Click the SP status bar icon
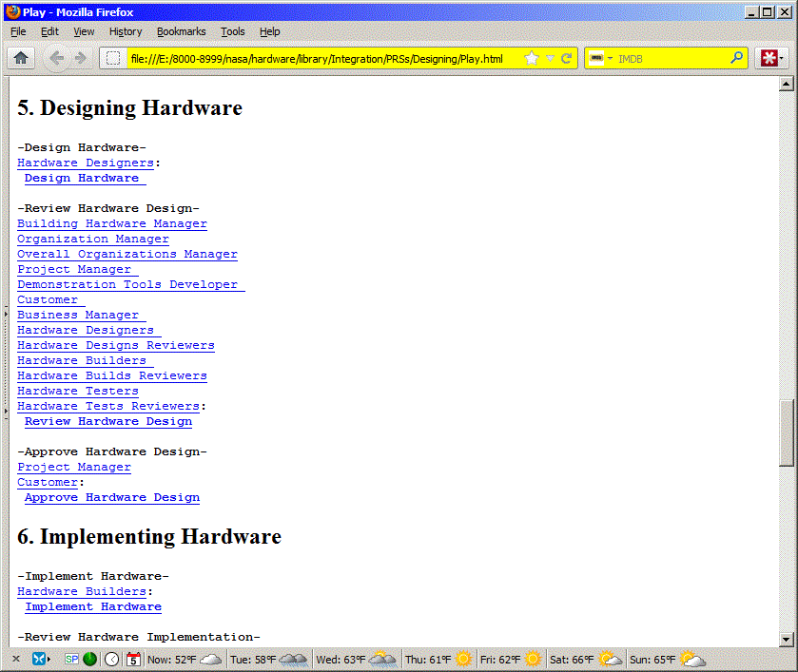Viewport: 798px width, 672px height. point(71,660)
